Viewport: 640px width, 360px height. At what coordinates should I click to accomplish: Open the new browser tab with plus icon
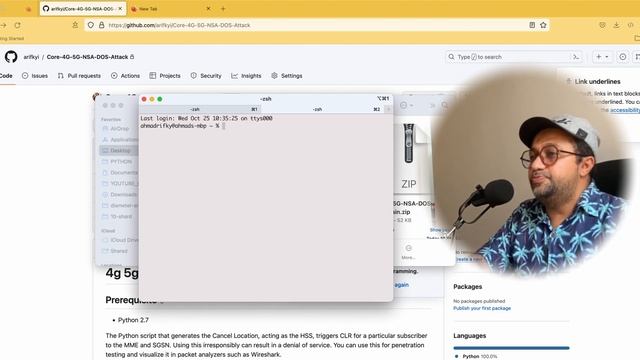pyautogui.click(x=223, y=9)
